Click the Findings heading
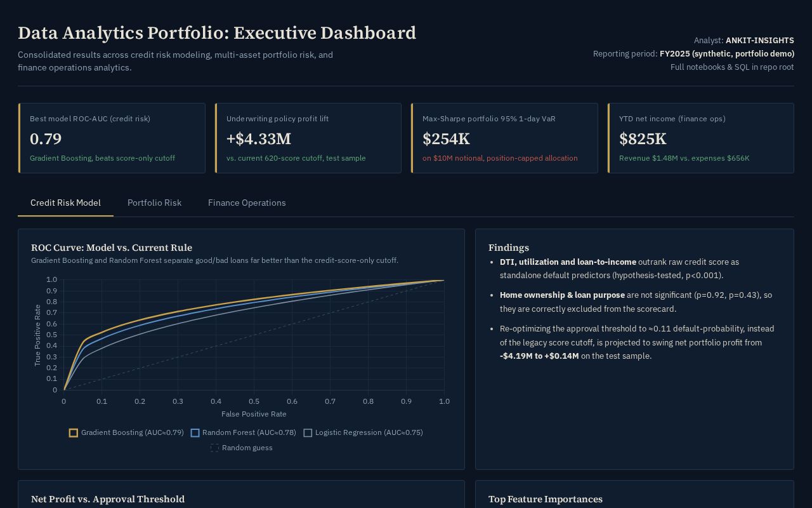This screenshot has height=508, width=812. (509, 248)
